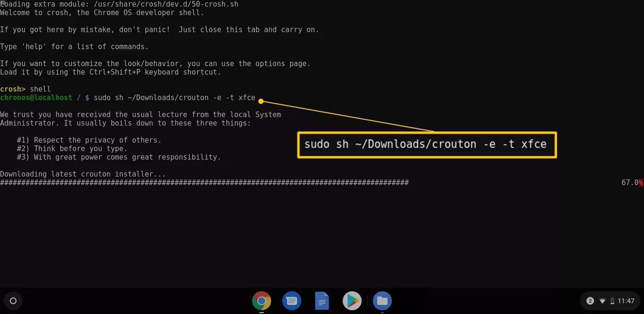
Task: Click the 'Welcome to crosh' line
Action: pos(102,13)
